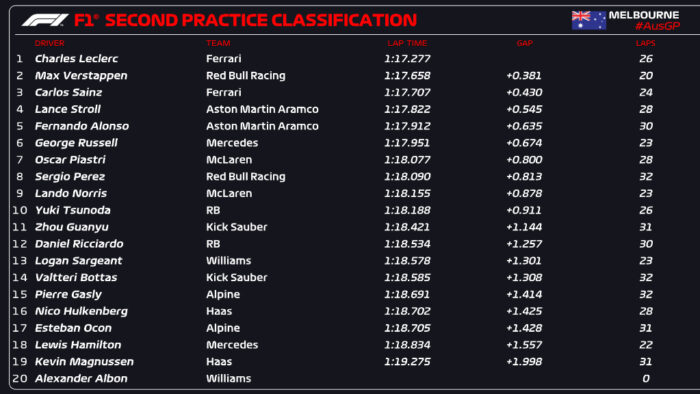
Task: Click the MELBOURNE location label
Action: 644,15
